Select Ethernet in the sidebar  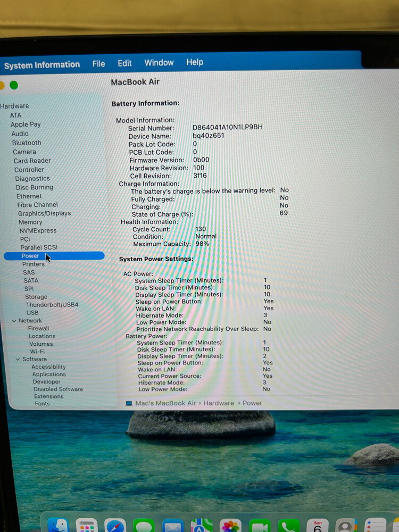tap(29, 196)
